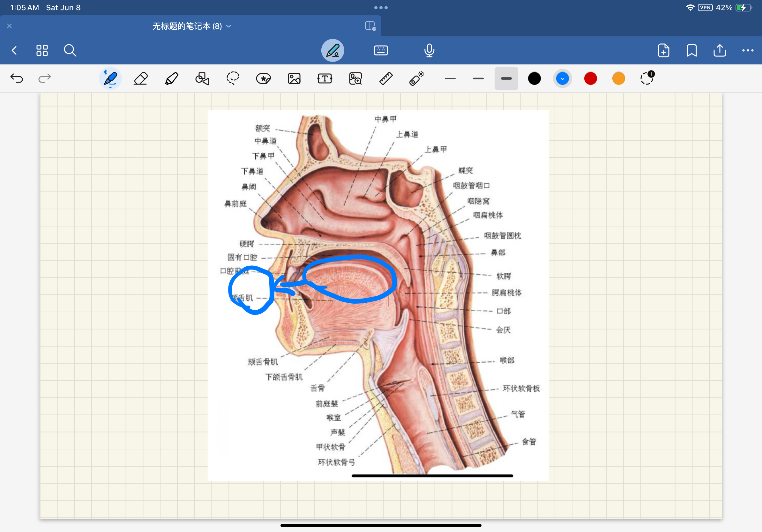
Task: Tap the undo button
Action: tap(17, 78)
